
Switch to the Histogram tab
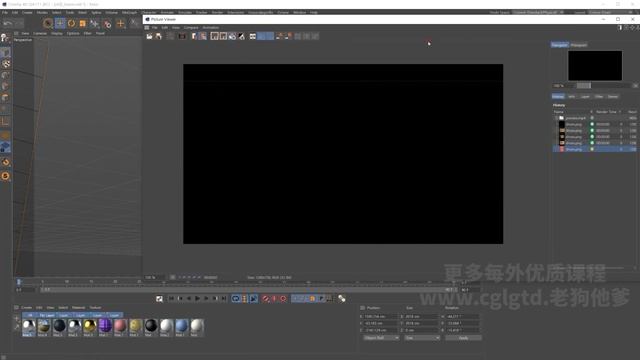point(579,45)
